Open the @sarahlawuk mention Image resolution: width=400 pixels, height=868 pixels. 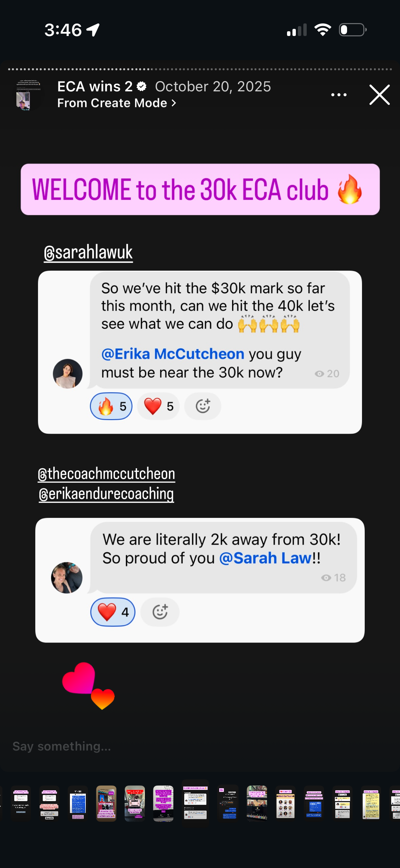88,252
